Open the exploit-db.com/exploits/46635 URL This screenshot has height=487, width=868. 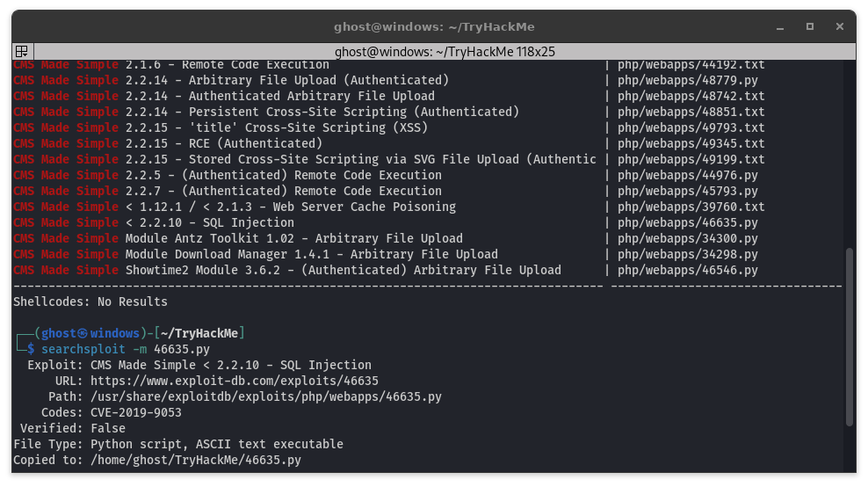tap(235, 381)
